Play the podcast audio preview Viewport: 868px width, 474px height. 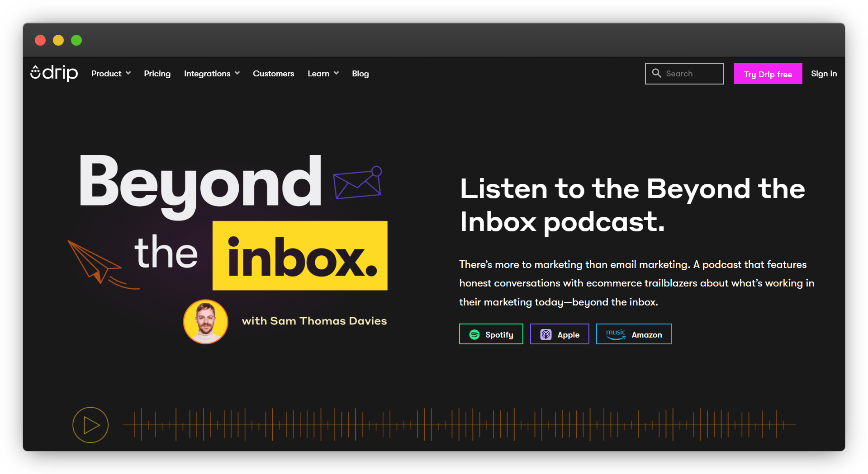click(90, 425)
